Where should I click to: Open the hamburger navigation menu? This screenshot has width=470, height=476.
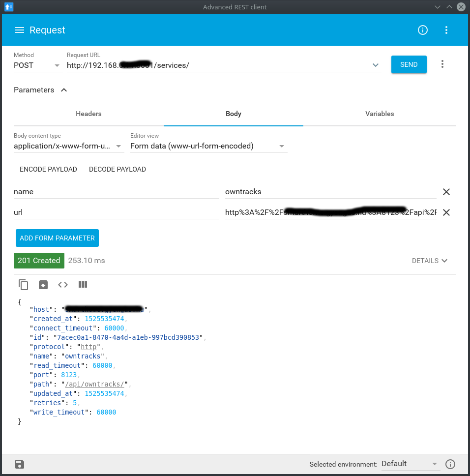[20, 30]
